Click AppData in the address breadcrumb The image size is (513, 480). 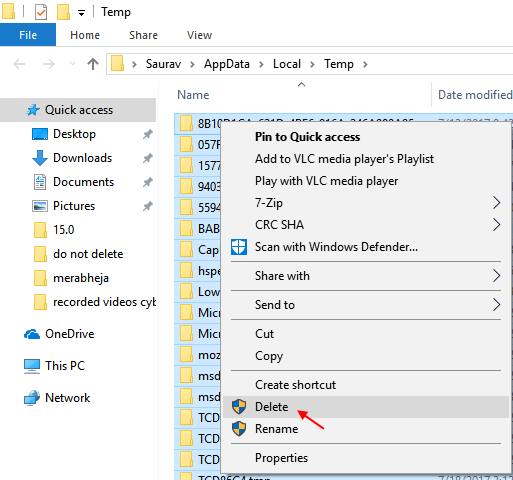pos(227,64)
